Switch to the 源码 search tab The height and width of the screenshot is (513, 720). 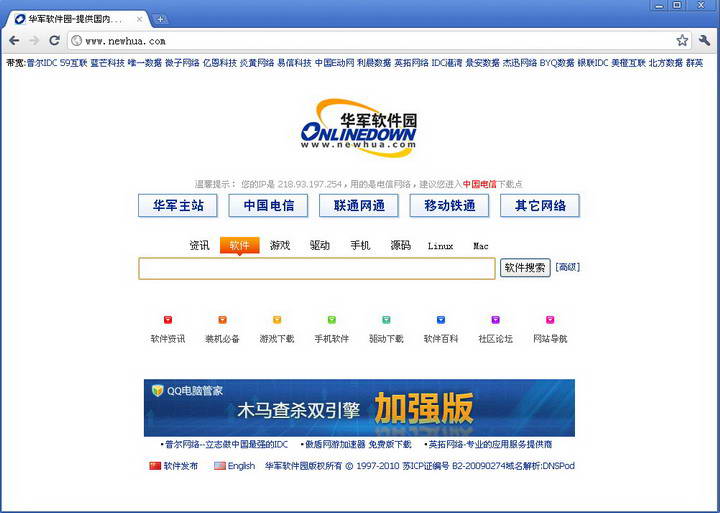click(400, 245)
